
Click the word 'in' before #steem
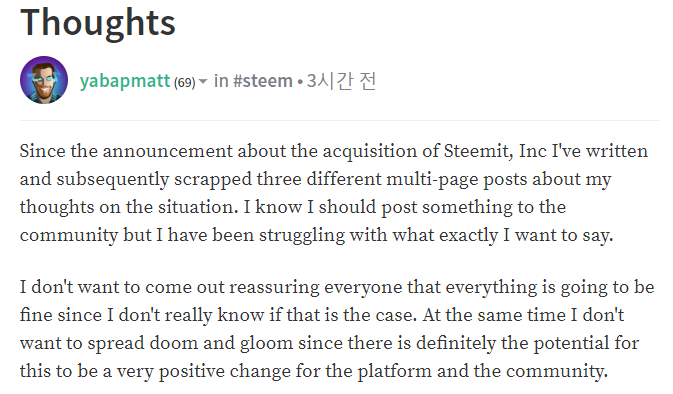click(221, 81)
